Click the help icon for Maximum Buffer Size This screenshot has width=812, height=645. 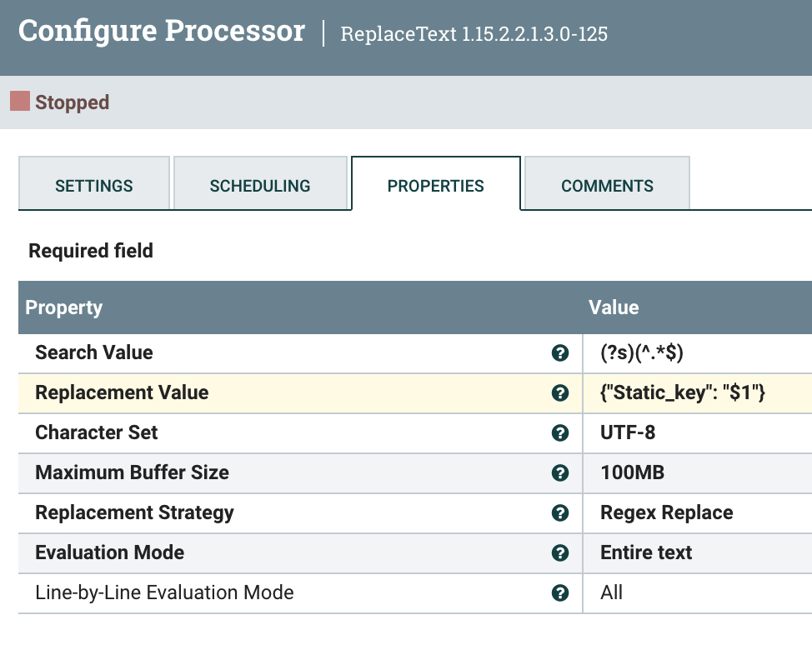point(559,472)
